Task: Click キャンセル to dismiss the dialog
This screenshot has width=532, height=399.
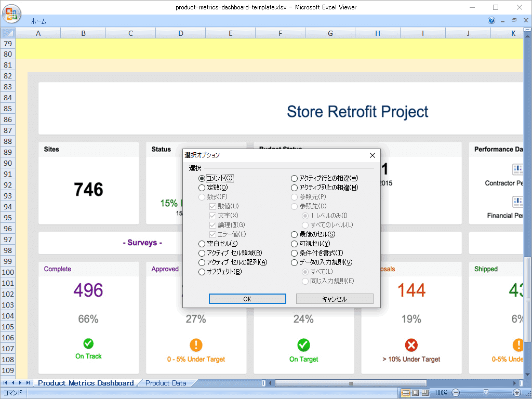Action: [335, 299]
